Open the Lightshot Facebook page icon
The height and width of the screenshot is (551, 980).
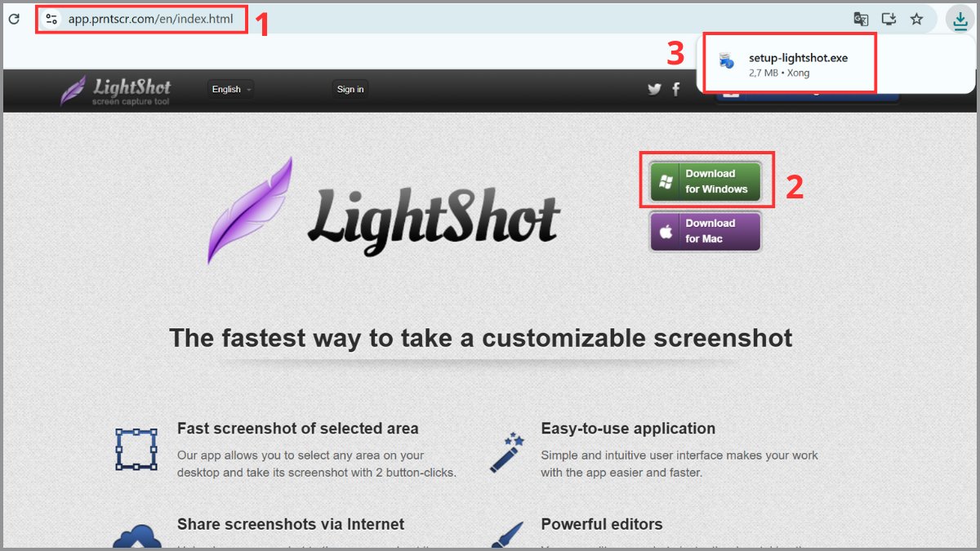point(675,89)
